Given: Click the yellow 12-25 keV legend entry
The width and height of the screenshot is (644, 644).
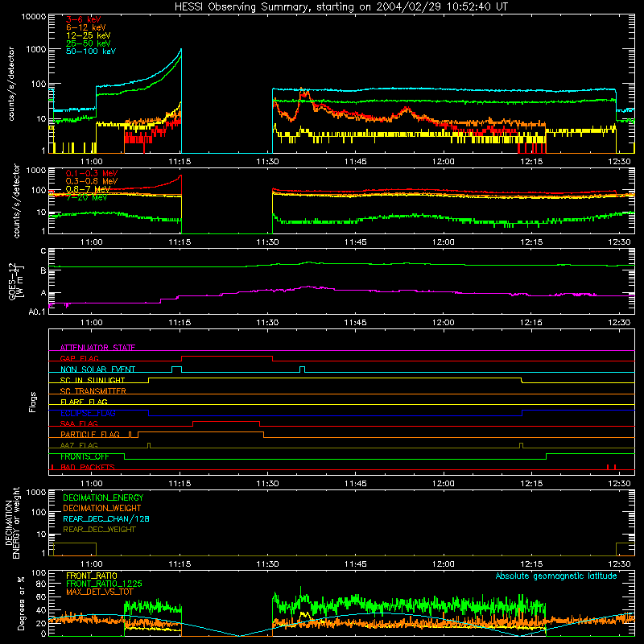Looking at the screenshot, I should pyautogui.click(x=88, y=35).
